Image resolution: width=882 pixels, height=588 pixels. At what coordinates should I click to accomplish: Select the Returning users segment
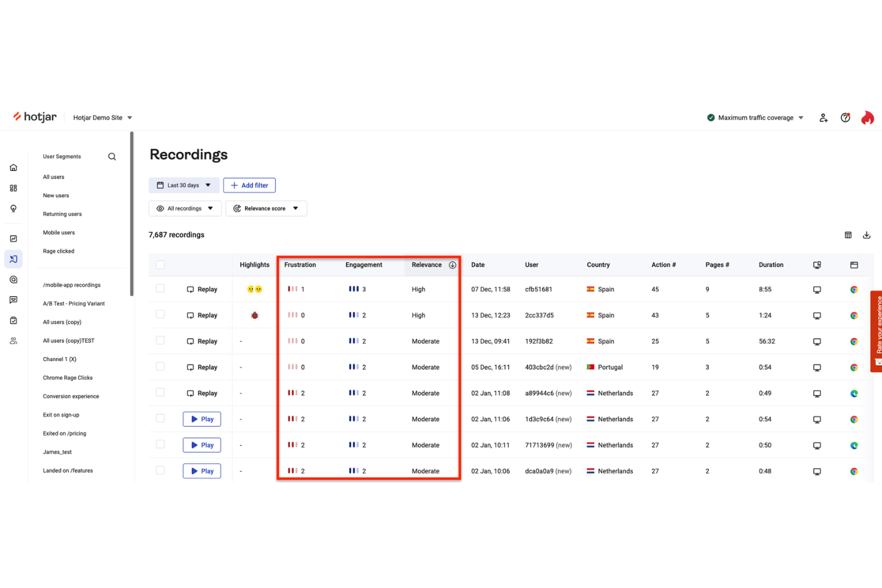[x=63, y=214]
